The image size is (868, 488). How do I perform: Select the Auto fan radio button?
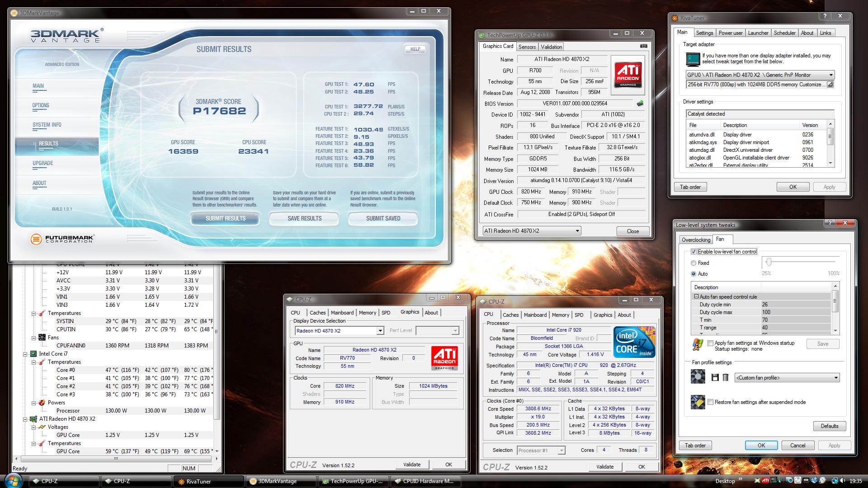pyautogui.click(x=693, y=274)
